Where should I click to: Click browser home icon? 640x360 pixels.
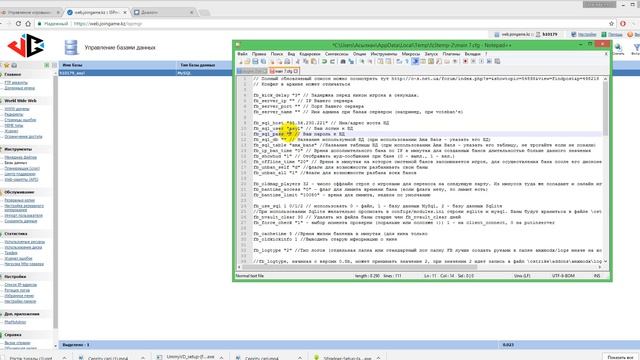click(28, 24)
